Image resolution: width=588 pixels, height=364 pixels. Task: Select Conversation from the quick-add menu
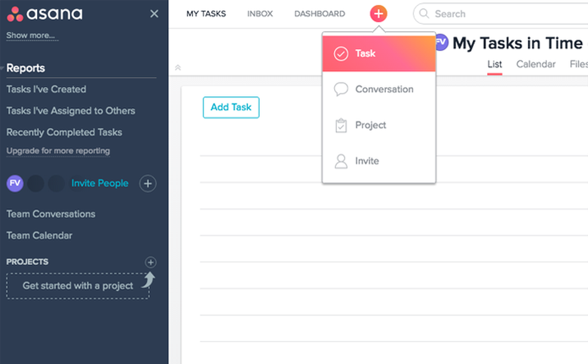(379, 89)
